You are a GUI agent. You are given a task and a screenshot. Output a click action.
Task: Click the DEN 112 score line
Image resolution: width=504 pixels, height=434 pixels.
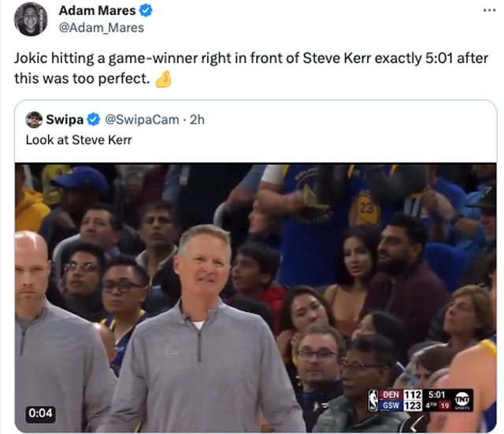pyautogui.click(x=402, y=394)
